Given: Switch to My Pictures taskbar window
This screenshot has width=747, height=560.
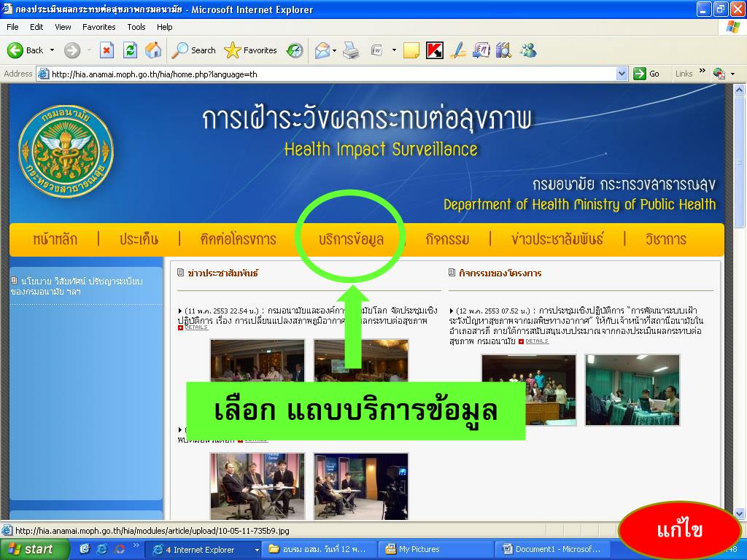Looking at the screenshot, I should pyautogui.click(x=436, y=550).
